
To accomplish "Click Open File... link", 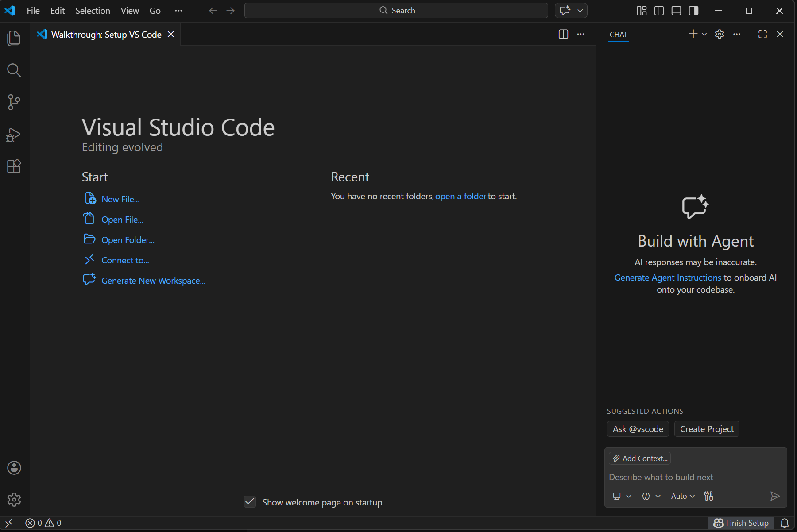I will [x=122, y=220].
